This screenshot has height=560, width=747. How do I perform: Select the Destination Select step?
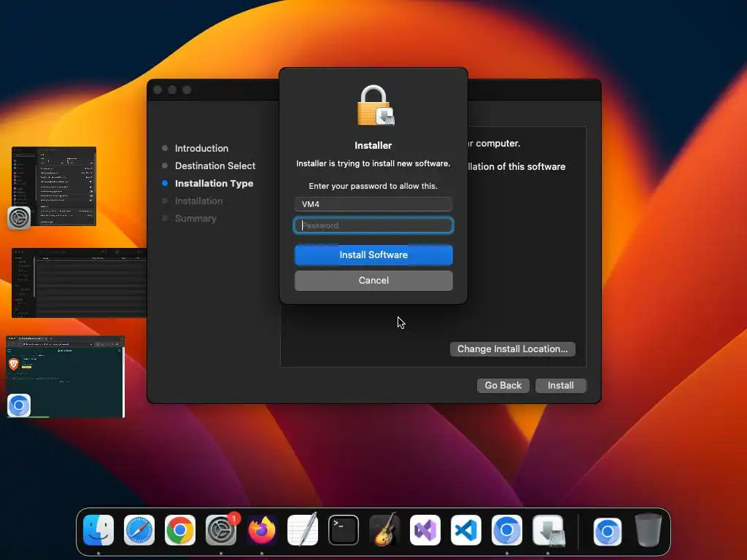pyautogui.click(x=215, y=166)
